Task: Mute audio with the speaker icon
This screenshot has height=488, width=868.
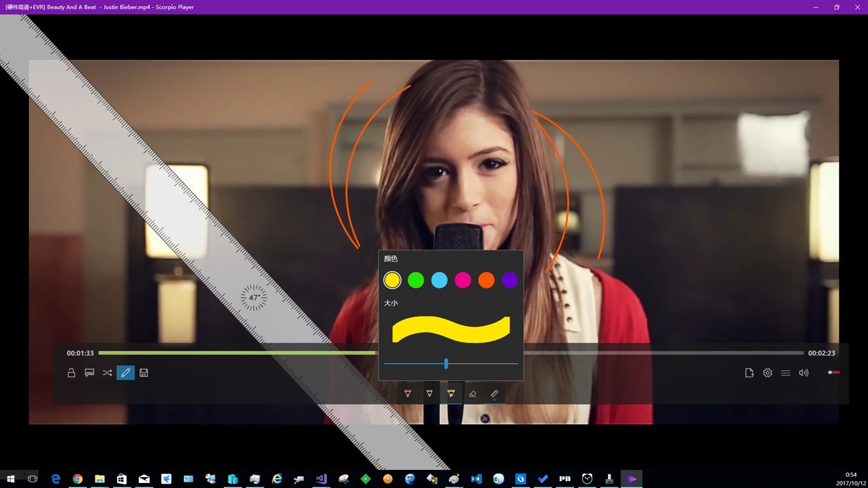Action: click(x=803, y=373)
